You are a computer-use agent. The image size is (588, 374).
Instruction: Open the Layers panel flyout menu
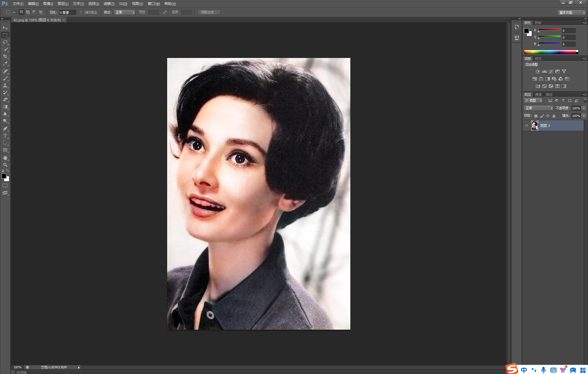click(x=585, y=95)
